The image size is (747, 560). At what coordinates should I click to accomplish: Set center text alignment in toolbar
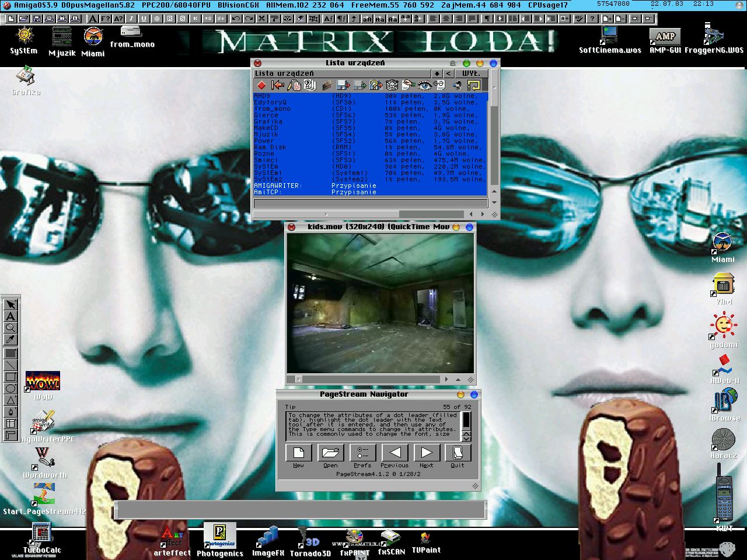click(446, 19)
